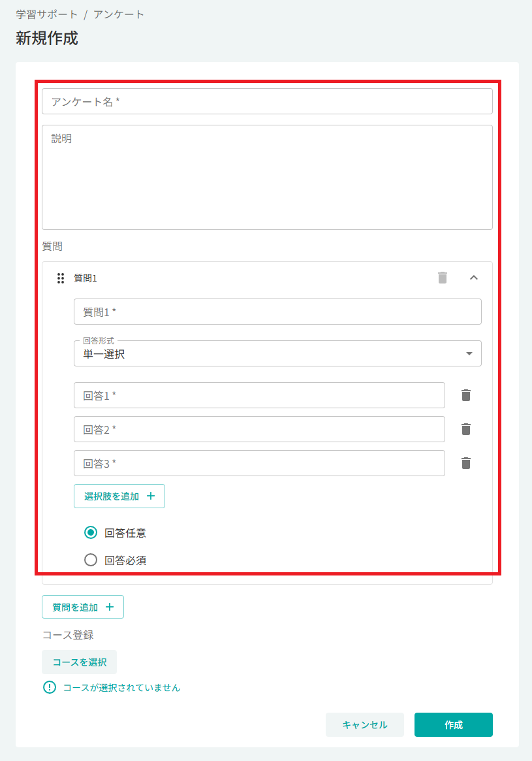The height and width of the screenshot is (761, 532).
Task: Click the plus icon in 選択肢を追加
Action: click(151, 496)
